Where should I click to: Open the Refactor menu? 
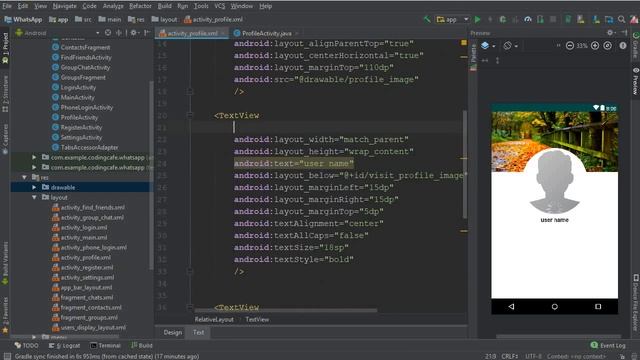click(140, 6)
